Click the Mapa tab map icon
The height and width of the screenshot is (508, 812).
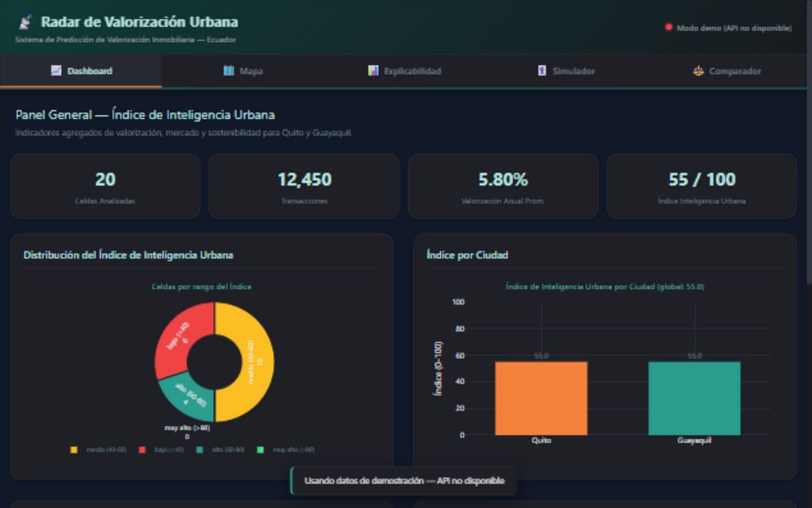pos(228,71)
